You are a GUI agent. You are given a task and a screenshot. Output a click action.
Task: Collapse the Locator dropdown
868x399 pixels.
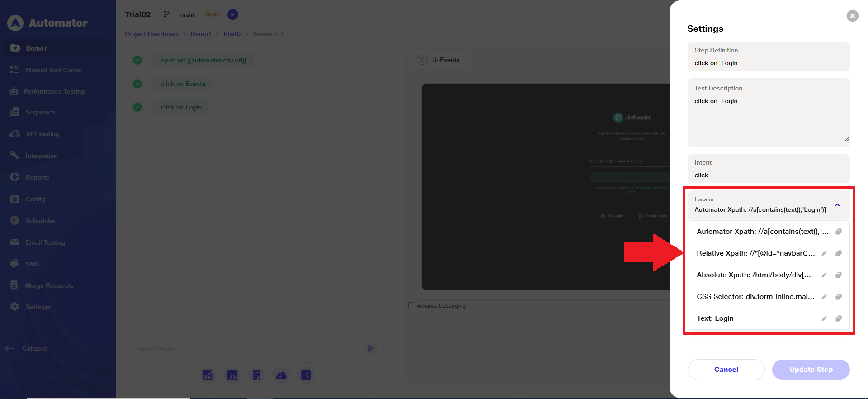[837, 205]
